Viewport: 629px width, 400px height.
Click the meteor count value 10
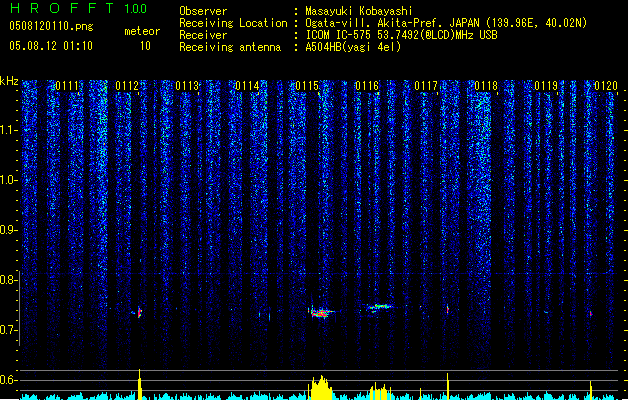[145, 46]
